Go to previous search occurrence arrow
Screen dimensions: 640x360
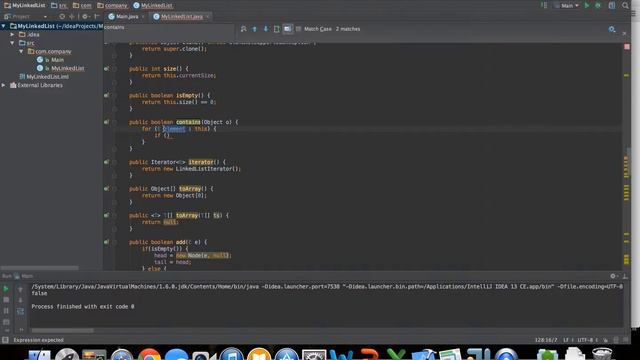coord(255,29)
